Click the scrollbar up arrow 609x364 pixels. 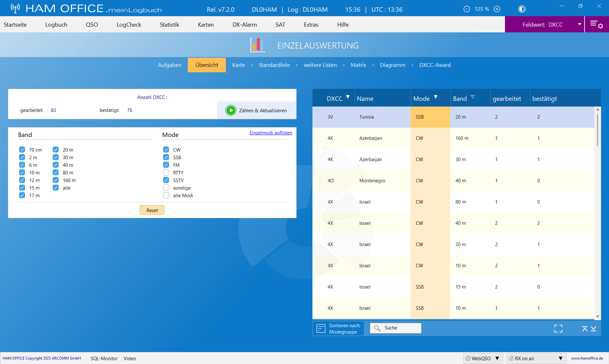click(x=598, y=110)
